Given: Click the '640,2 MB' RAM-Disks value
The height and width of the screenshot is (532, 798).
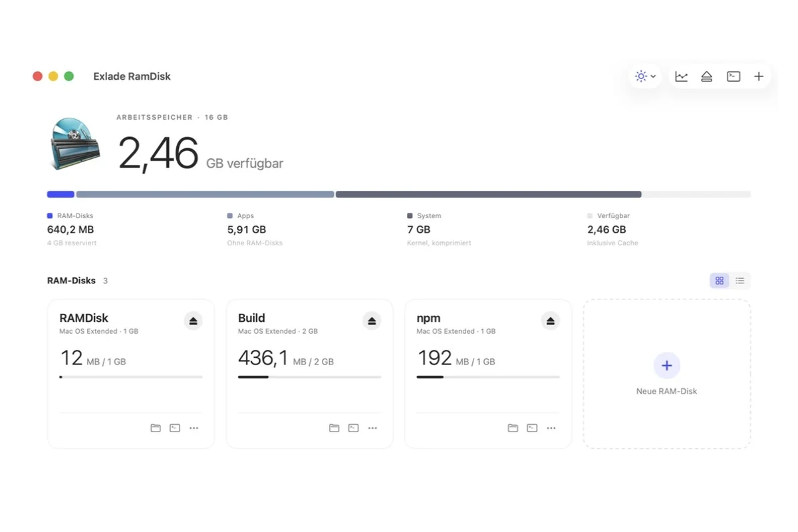Looking at the screenshot, I should 70,229.
